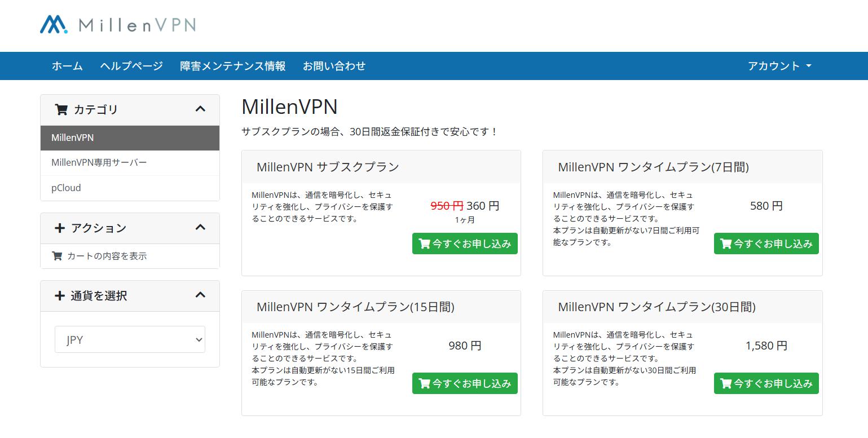Collapse the 通貨を選択 section

[x=200, y=295]
